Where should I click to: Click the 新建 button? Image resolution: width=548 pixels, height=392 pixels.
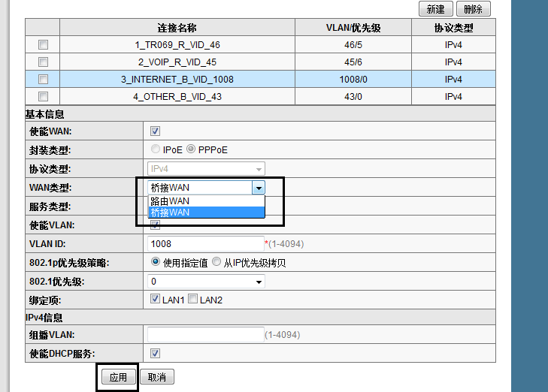435,9
